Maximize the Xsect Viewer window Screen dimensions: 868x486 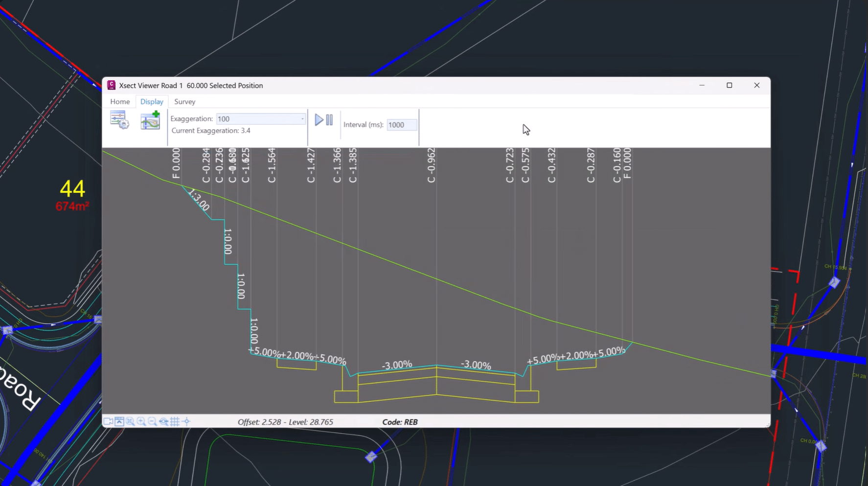pyautogui.click(x=729, y=85)
